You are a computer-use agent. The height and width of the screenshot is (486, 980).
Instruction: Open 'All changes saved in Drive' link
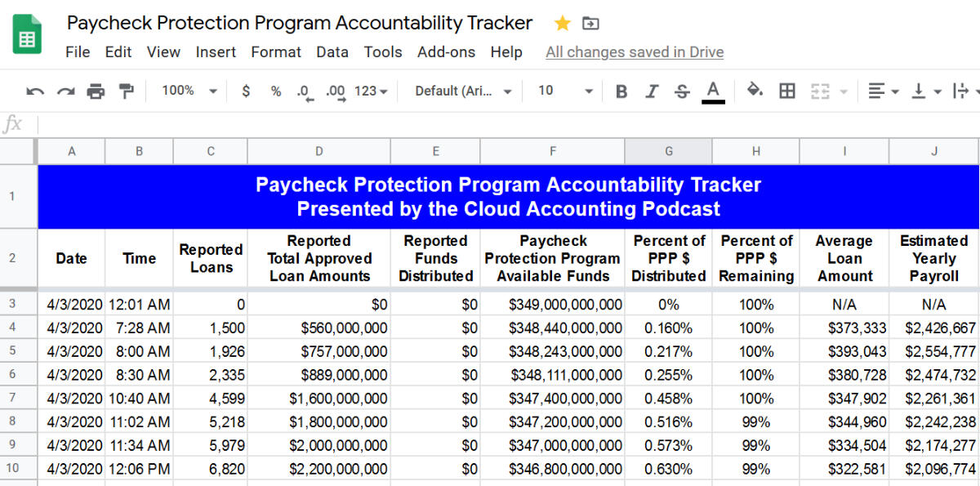[x=635, y=51]
